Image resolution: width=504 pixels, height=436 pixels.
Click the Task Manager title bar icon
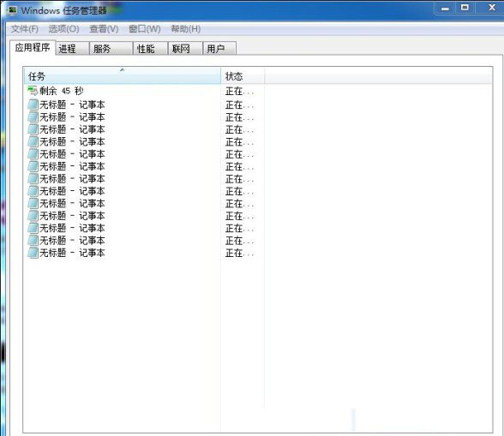[x=13, y=10]
